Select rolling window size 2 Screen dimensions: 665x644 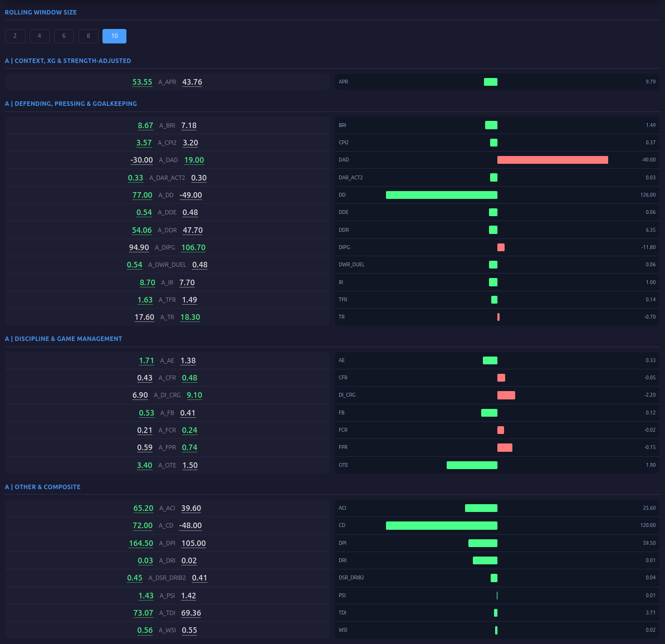pyautogui.click(x=15, y=36)
